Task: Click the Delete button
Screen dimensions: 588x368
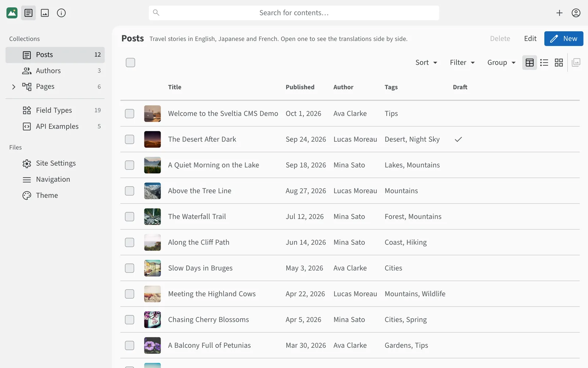Action: click(500, 39)
